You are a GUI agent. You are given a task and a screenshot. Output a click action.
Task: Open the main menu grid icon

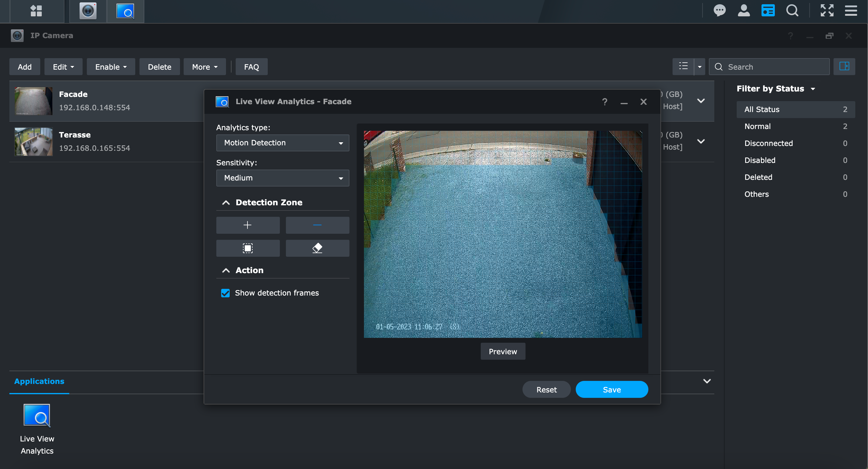pyautogui.click(x=36, y=11)
